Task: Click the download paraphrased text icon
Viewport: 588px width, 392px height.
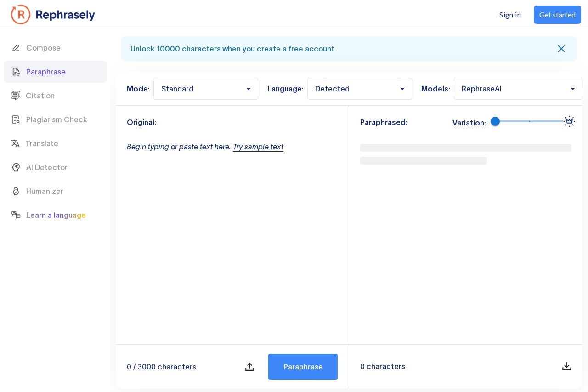Action: [x=567, y=366]
